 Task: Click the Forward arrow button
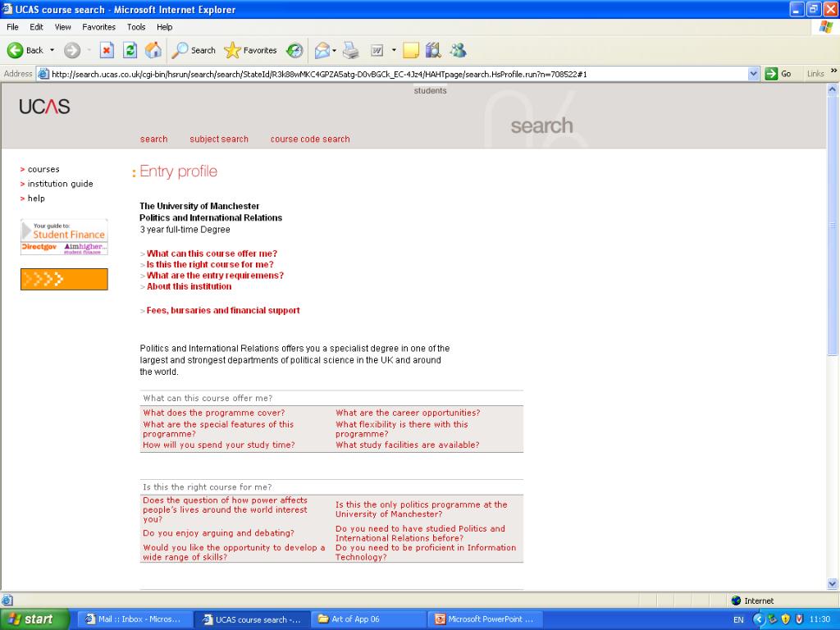72,50
